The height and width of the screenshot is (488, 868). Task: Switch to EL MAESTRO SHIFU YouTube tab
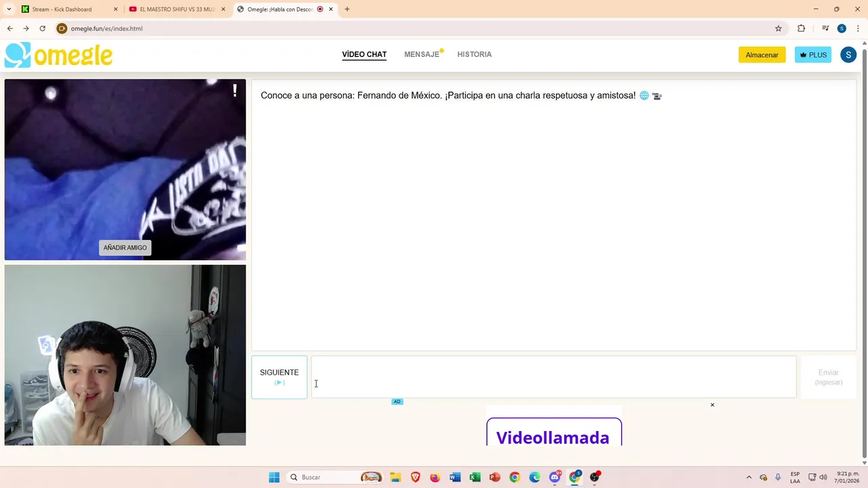[177, 9]
